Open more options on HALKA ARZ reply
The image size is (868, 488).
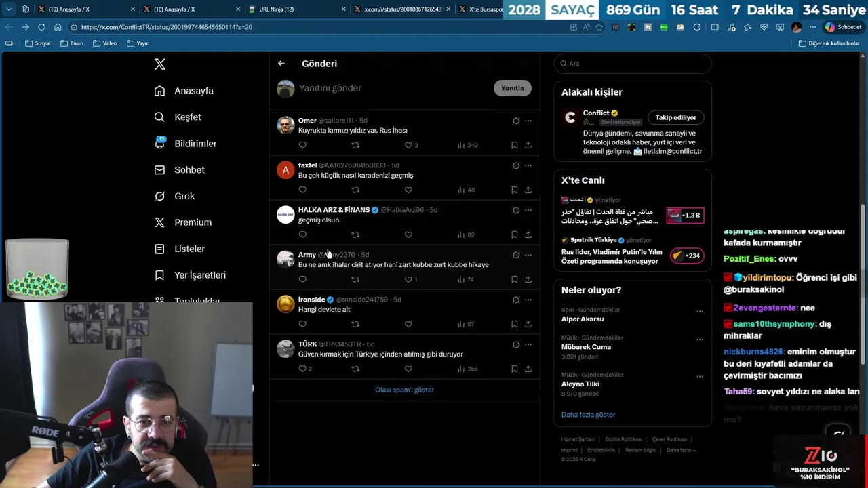pos(528,210)
